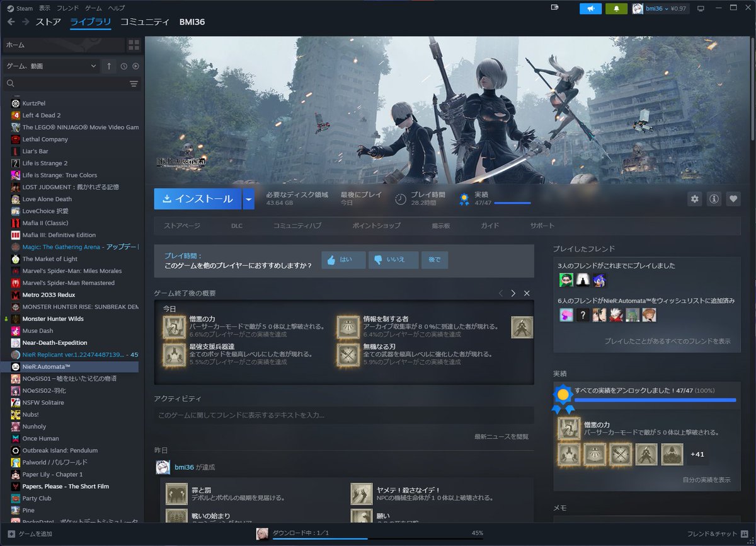Open the announcements megaphone button
The image size is (756, 546).
[x=591, y=9]
